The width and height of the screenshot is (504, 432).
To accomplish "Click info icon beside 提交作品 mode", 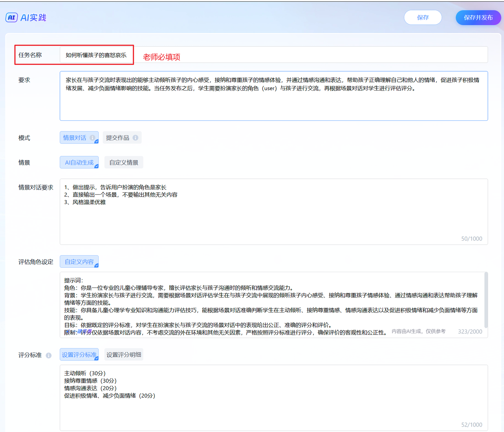I will pyautogui.click(x=136, y=138).
